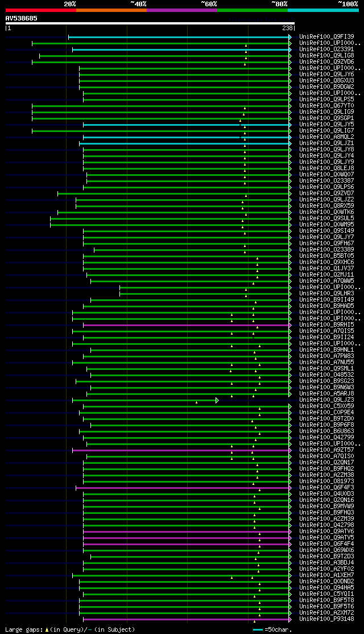The height and width of the screenshot is (634, 364).
Task: Click the short green bar for UniRef100_Q9LJZ3
Action: point(144,400)
